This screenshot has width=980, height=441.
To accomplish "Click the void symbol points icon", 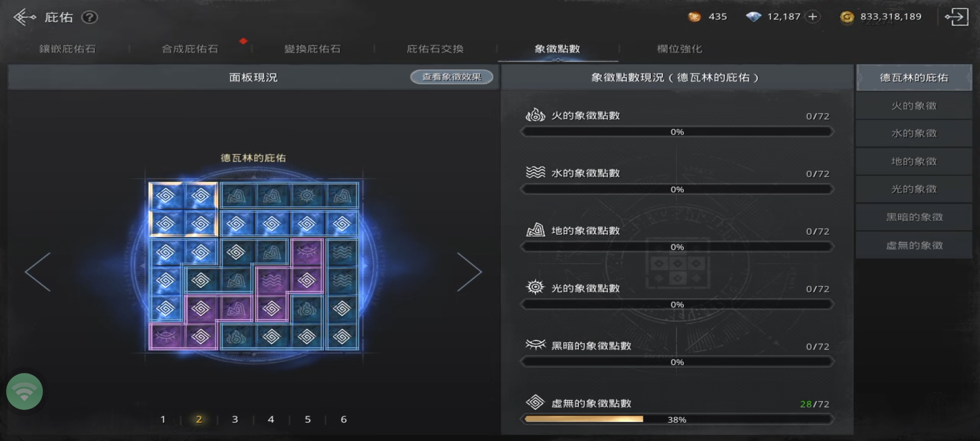I will click(535, 403).
